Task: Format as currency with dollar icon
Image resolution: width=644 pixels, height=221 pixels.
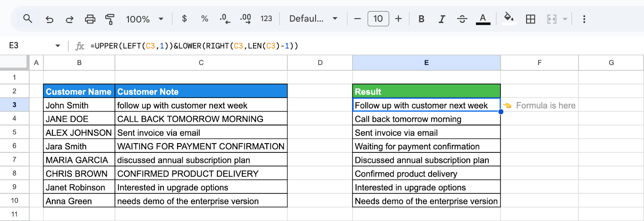Action: [184, 19]
